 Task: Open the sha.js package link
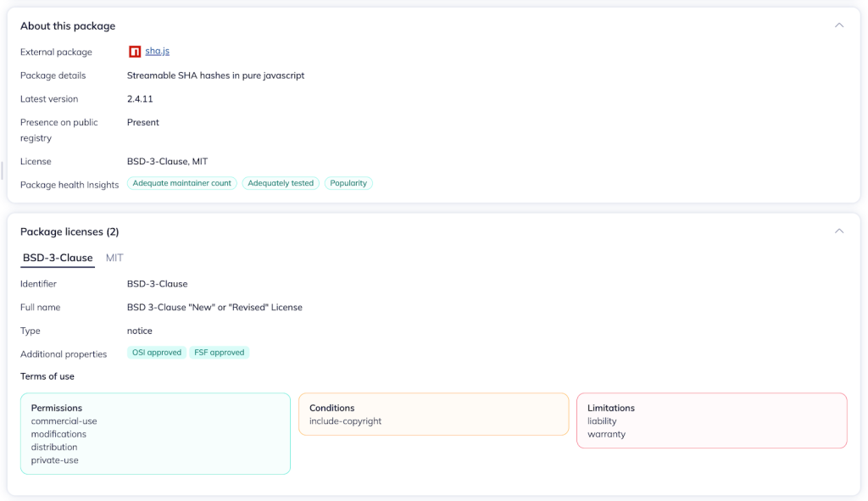tap(158, 52)
